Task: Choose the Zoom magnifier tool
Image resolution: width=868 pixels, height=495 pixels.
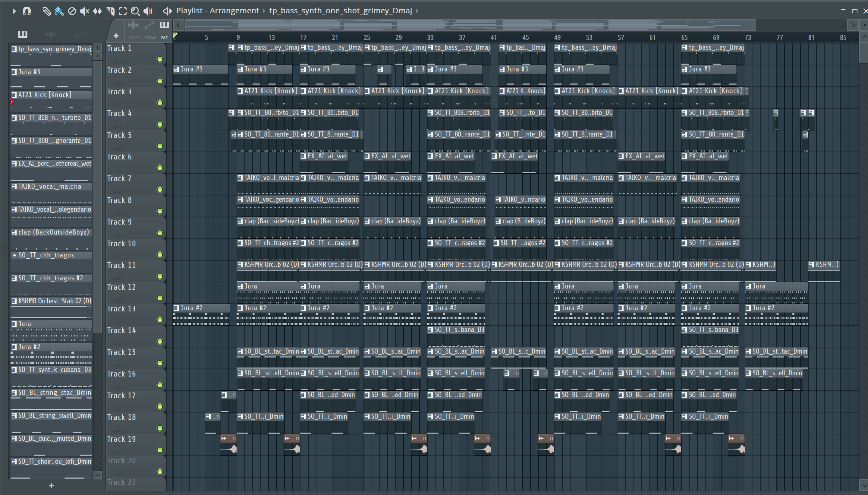Action: tap(135, 11)
